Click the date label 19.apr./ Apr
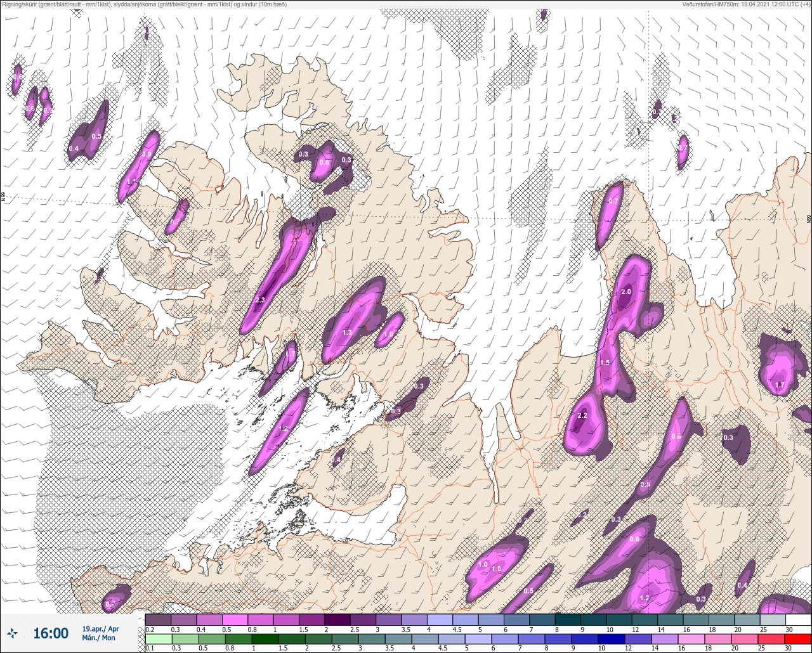 (100, 629)
